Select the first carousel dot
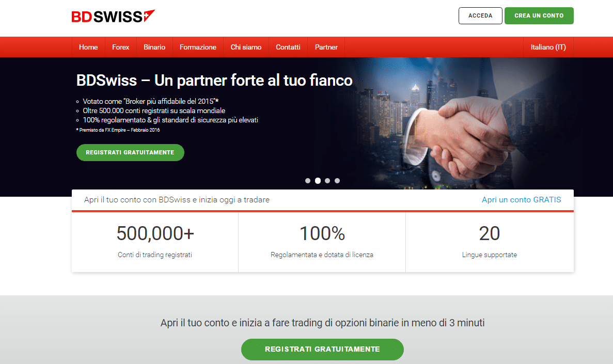 click(x=308, y=181)
